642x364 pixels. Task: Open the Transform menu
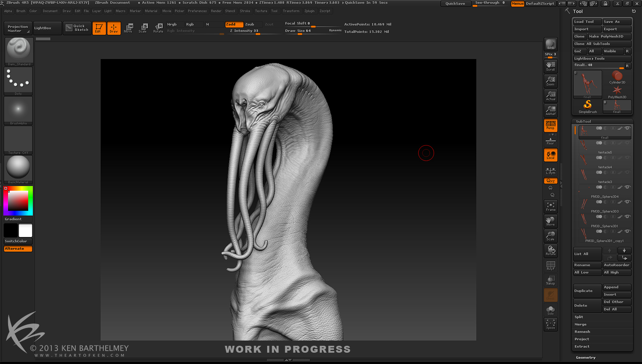291,11
